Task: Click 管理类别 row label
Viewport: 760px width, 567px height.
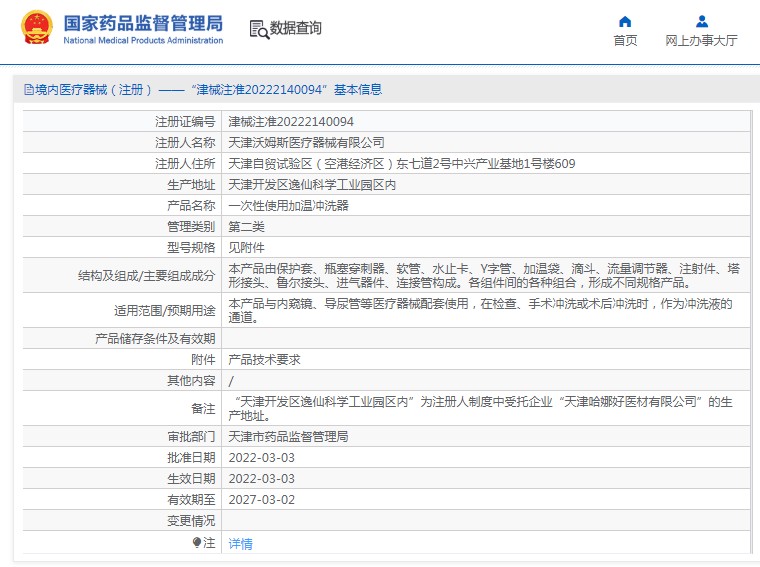Action: (x=191, y=227)
